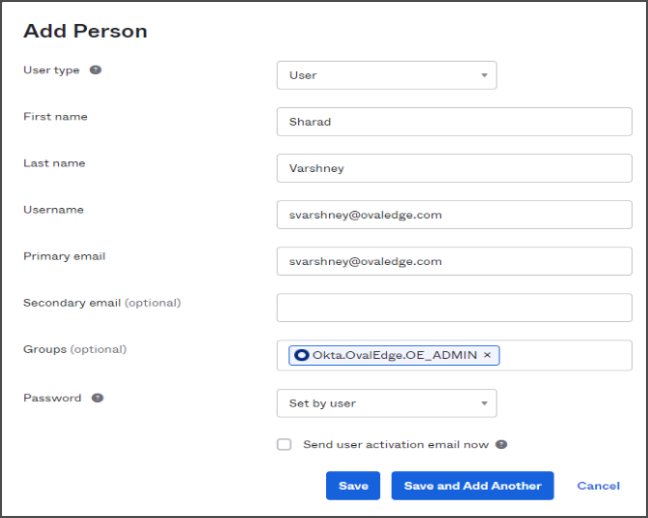Image resolution: width=648 pixels, height=518 pixels.
Task: Click the Last name field with Varshney
Action: pyautogui.click(x=455, y=168)
